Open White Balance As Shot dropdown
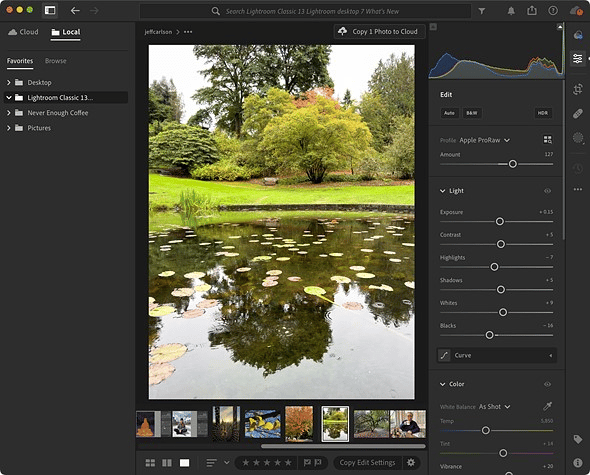The image size is (590, 475). 494,406
